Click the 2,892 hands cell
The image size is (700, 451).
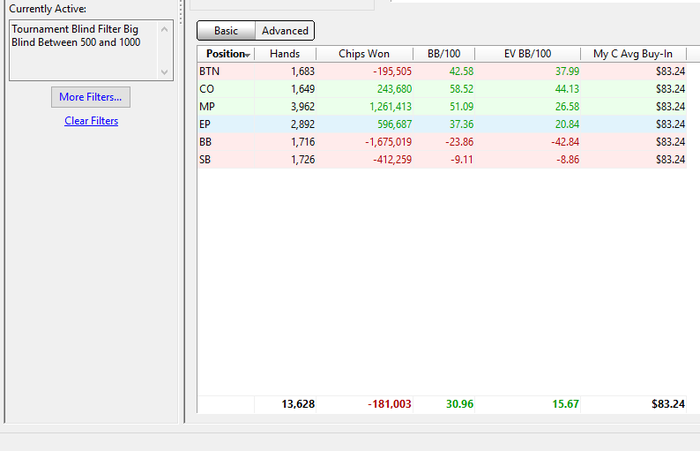coord(303,124)
